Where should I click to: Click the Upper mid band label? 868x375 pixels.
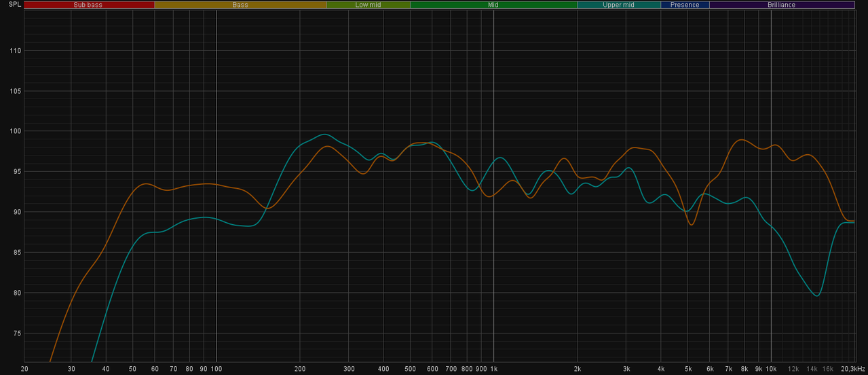[x=619, y=5]
